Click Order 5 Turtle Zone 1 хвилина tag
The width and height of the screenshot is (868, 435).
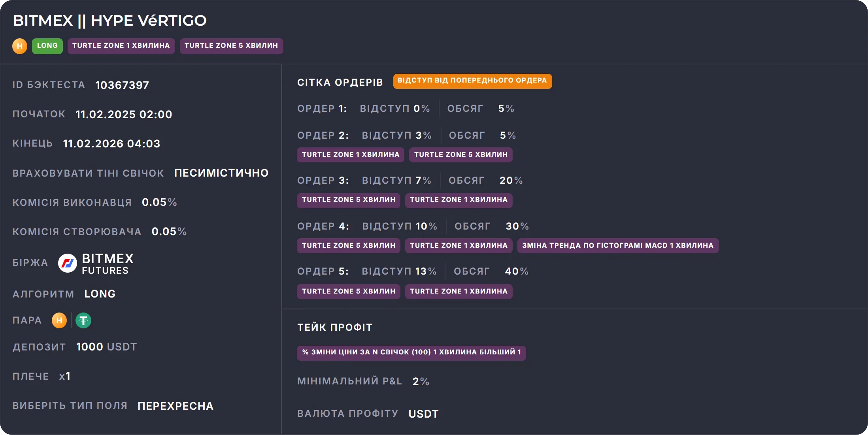click(459, 292)
